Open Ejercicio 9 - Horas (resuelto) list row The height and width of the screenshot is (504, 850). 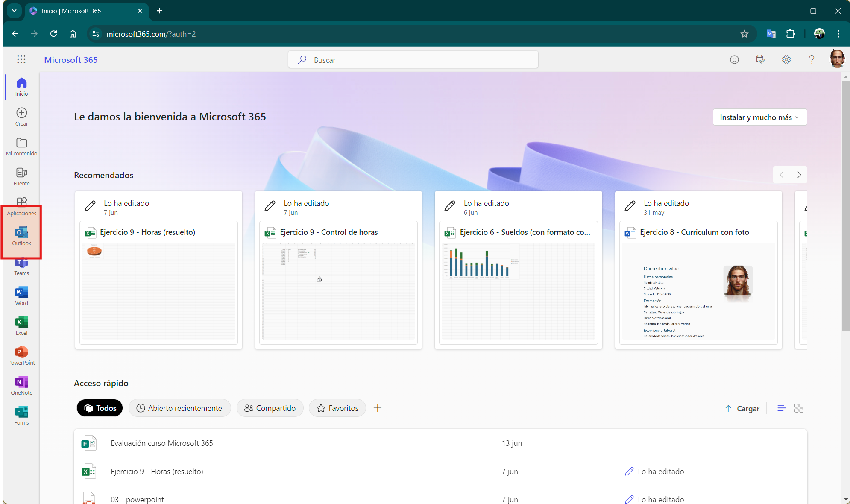[440, 471]
